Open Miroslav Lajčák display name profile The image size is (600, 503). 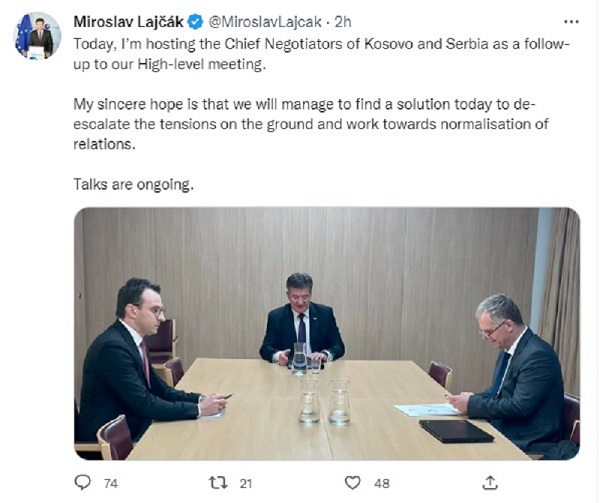128,22
